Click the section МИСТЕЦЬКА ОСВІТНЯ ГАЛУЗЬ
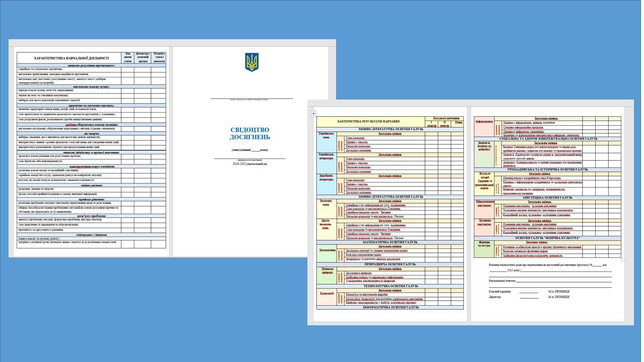Image resolution: width=644 pixels, height=362 pixels. 548,198
